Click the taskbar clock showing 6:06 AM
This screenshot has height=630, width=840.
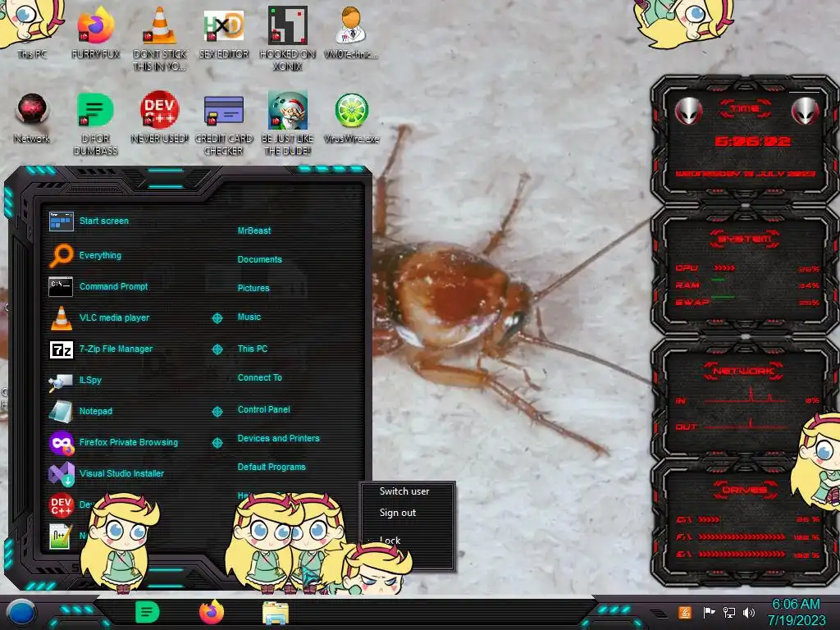coord(796,612)
